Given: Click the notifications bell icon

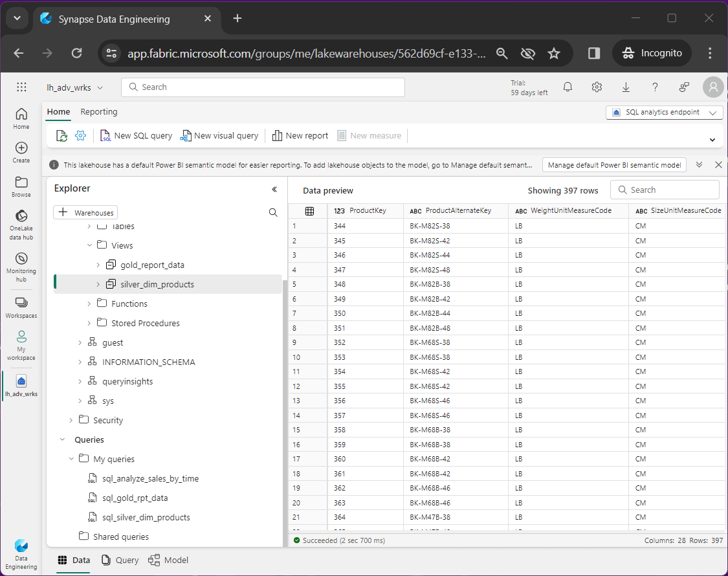Looking at the screenshot, I should point(568,87).
